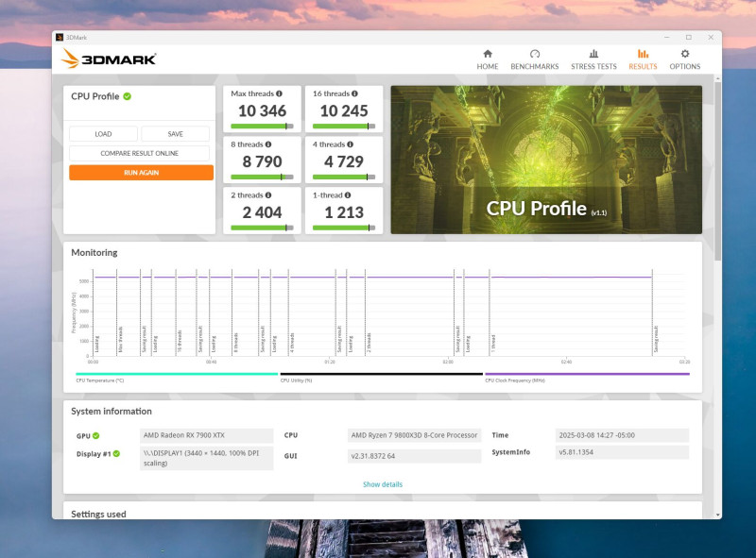Click the AMD Radeon RX 7900 XTX field

click(207, 435)
